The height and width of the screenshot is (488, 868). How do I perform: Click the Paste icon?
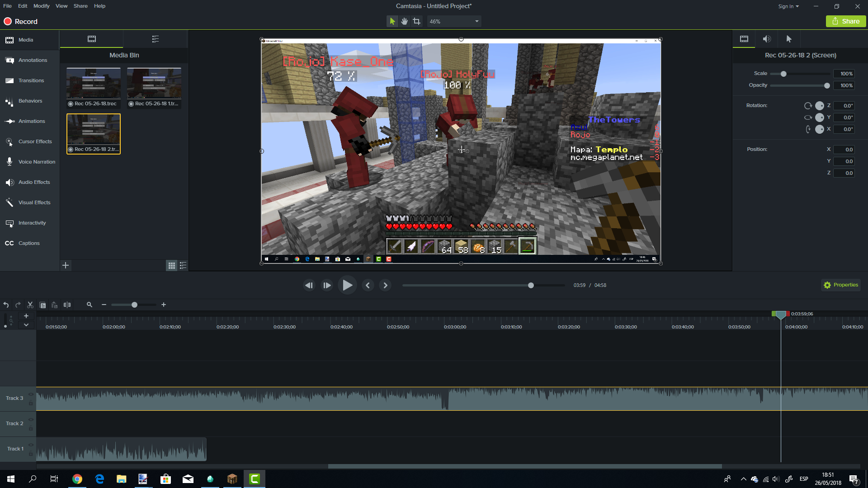[54, 305]
